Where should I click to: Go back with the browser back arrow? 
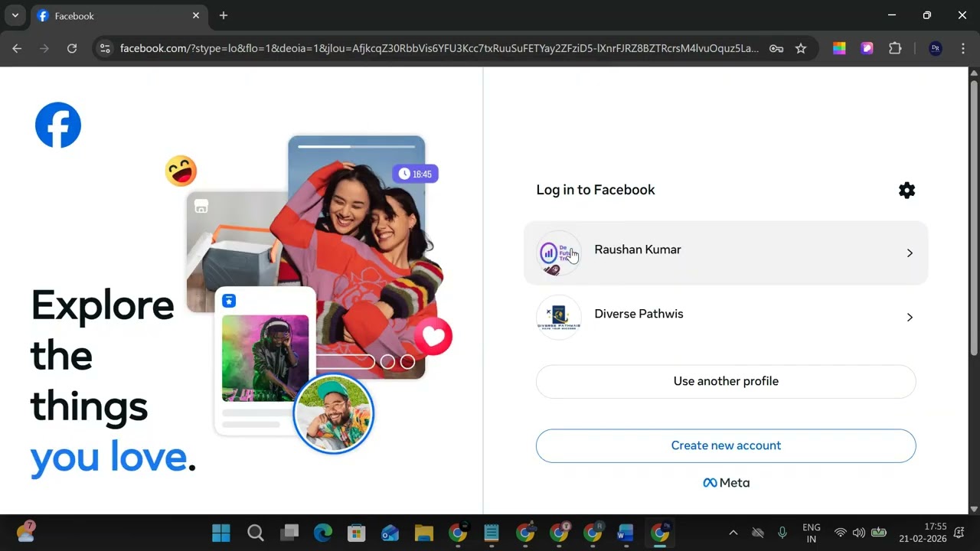pos(17,48)
